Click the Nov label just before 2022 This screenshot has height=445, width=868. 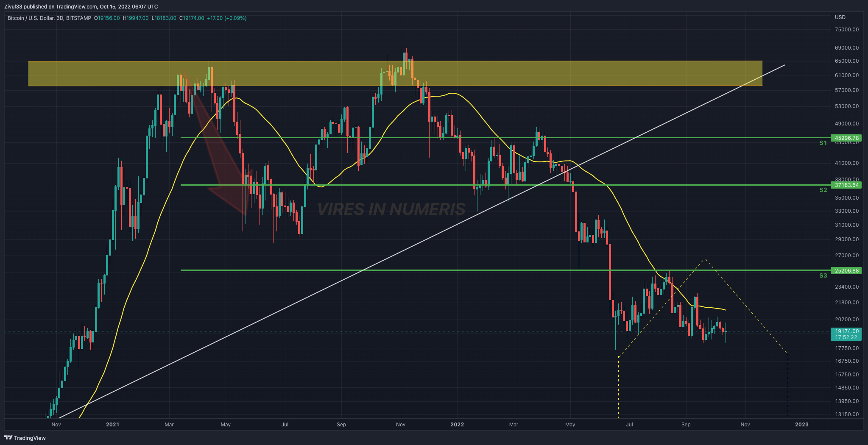pyautogui.click(x=401, y=424)
